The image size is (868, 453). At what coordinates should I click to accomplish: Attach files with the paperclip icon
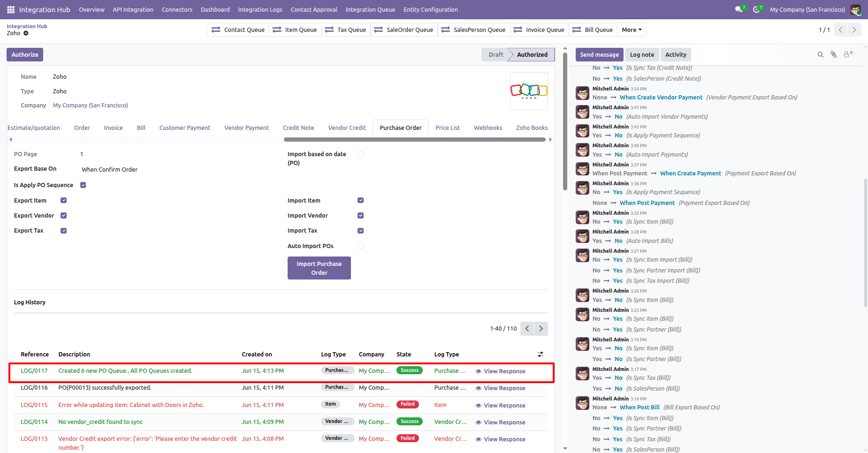tap(834, 54)
